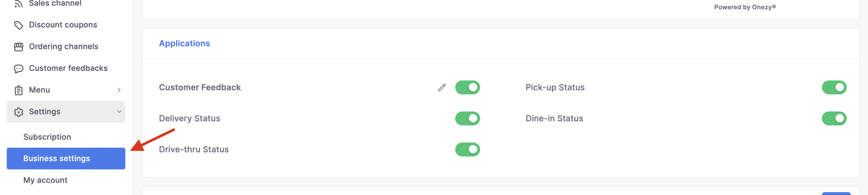
Task: Turn off the Delivery Status switch
Action: pos(467,118)
